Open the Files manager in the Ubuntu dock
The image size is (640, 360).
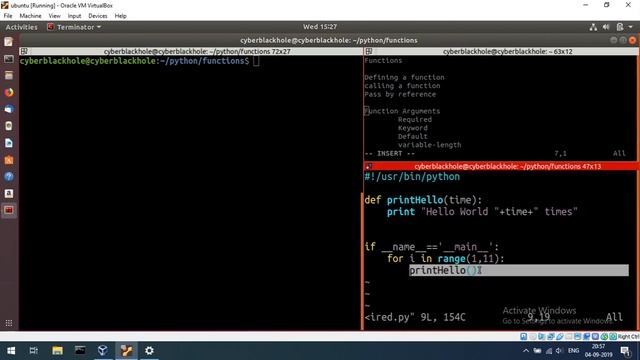(9, 76)
